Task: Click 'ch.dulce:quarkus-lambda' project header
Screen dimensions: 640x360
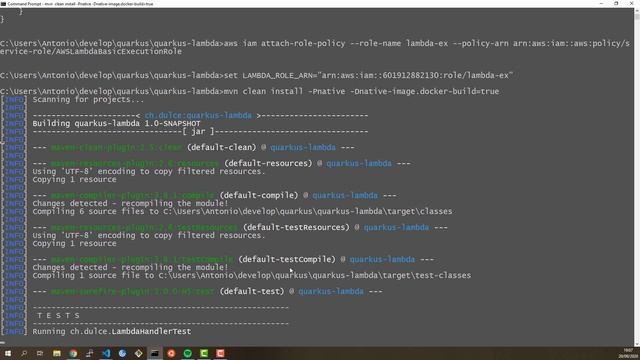Action: coord(198,116)
